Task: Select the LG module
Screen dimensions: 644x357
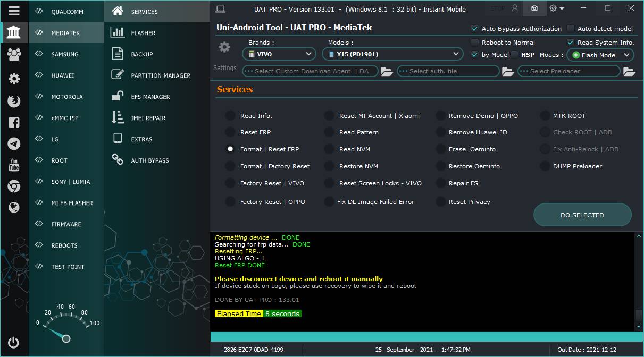Action: click(66, 139)
